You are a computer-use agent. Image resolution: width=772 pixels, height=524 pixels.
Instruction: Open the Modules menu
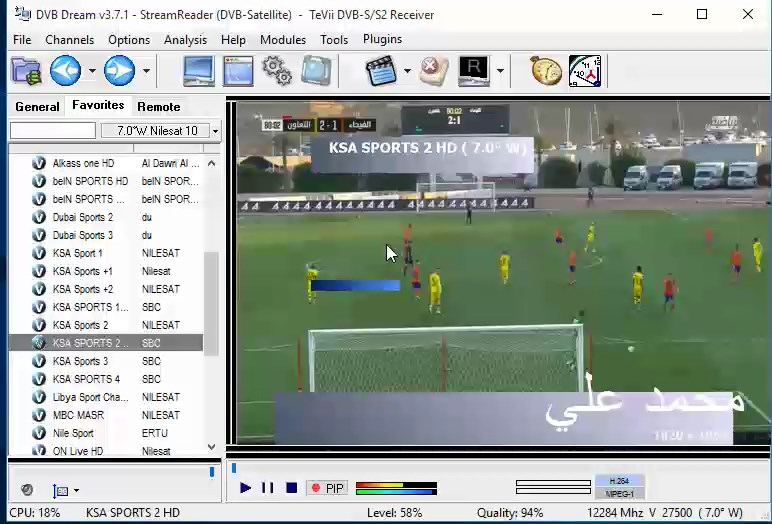283,39
